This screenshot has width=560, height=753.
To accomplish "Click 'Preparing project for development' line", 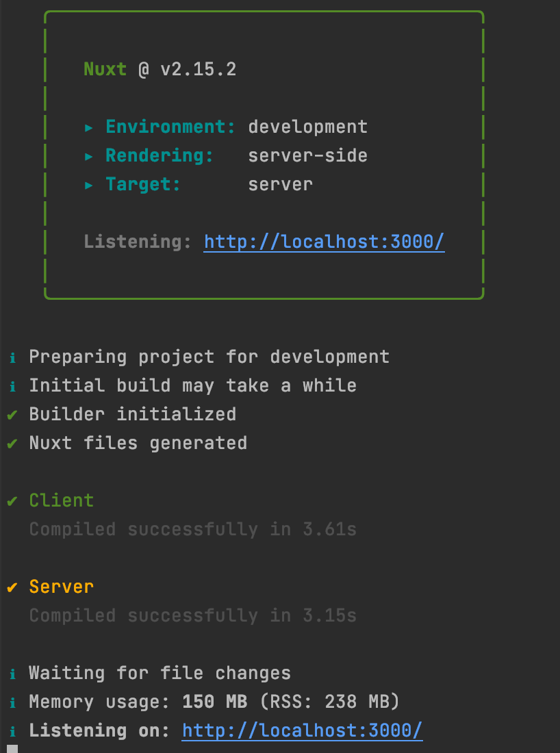I will pyautogui.click(x=209, y=357).
